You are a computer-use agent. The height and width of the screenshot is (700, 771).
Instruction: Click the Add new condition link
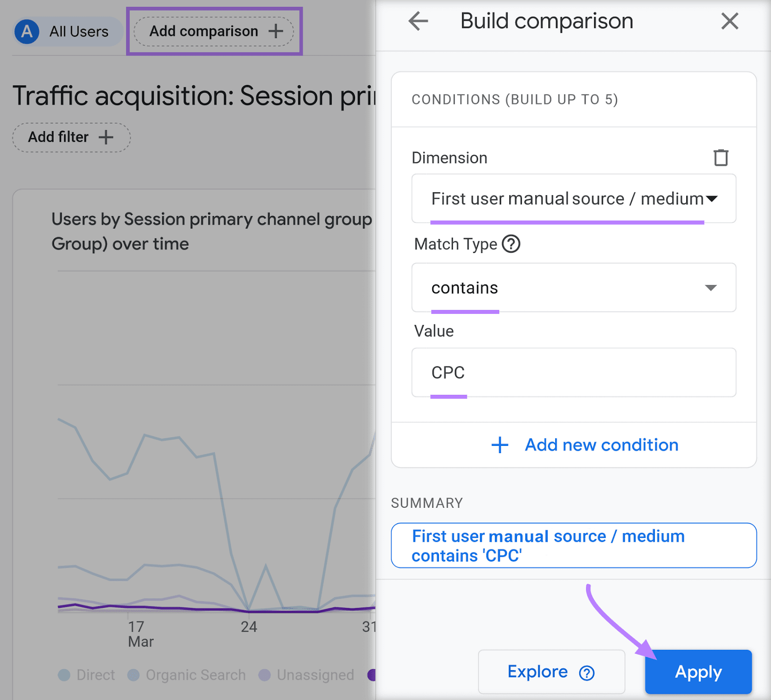pyautogui.click(x=601, y=445)
